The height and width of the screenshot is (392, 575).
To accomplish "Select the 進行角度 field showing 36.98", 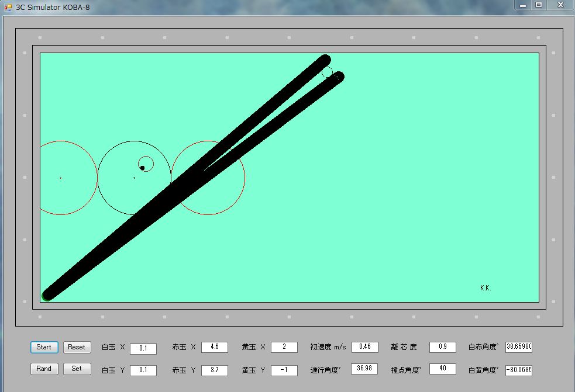I will pyautogui.click(x=364, y=369).
